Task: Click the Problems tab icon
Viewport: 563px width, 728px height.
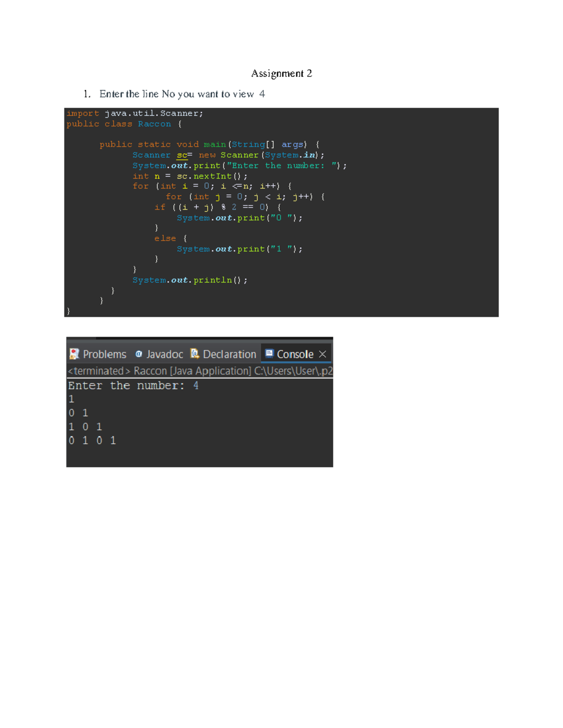Action: pos(74,354)
